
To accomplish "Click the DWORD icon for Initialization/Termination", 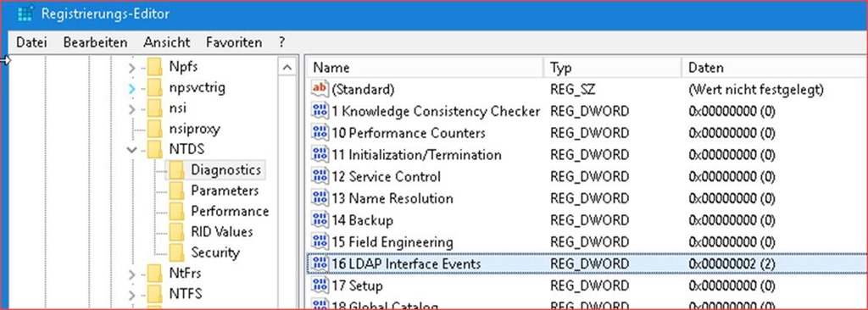I will click(320, 155).
